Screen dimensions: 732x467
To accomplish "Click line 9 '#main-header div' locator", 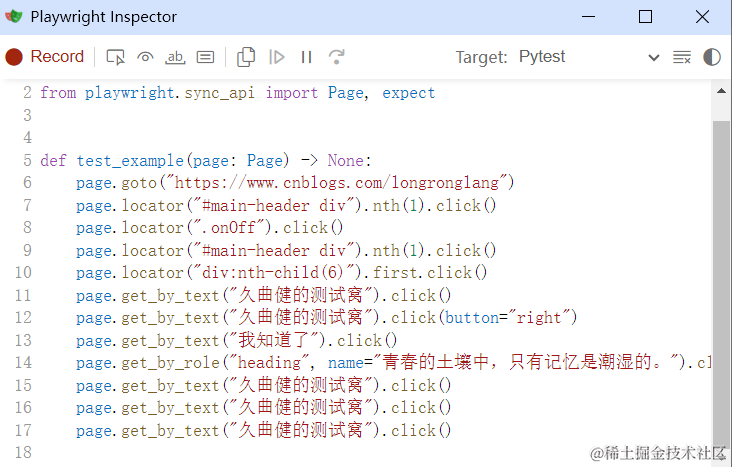I will click(286, 250).
